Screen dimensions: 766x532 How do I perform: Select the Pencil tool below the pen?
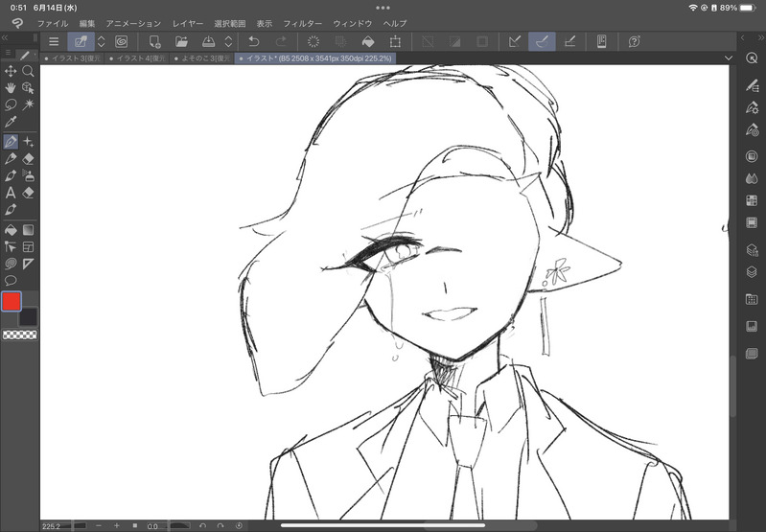(11, 159)
